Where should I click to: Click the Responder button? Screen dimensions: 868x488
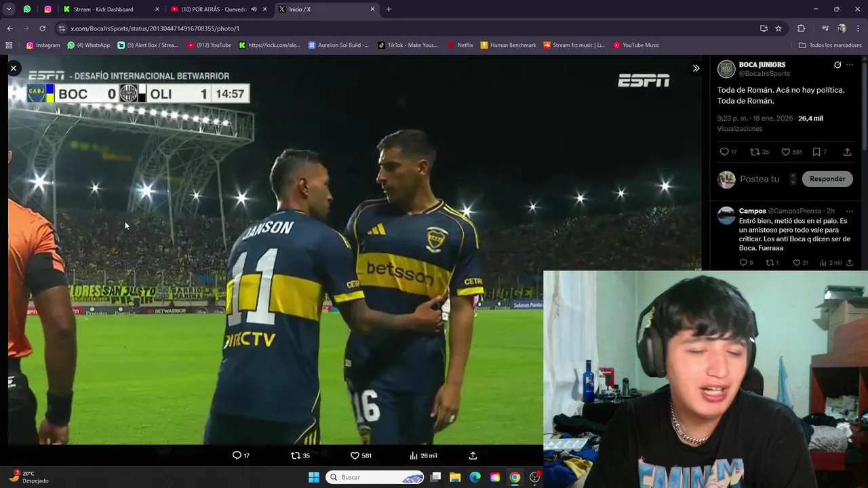click(827, 179)
